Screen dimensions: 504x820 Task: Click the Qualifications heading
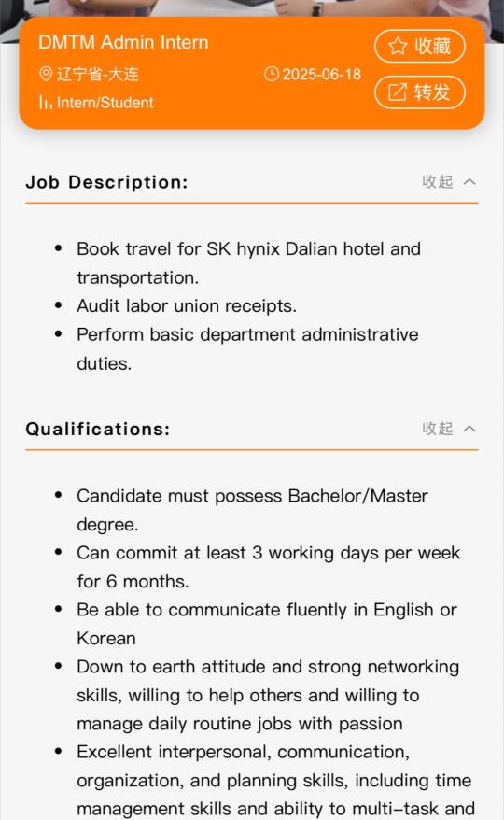tap(98, 429)
